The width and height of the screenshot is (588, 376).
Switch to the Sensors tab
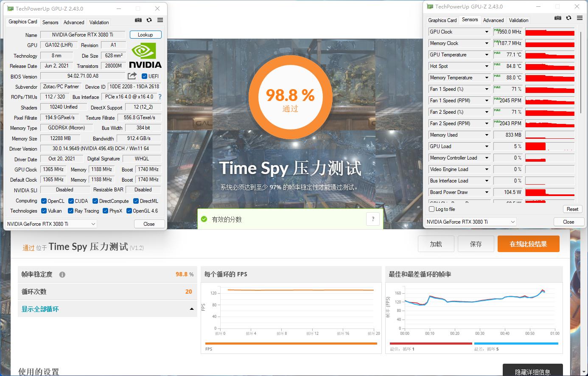[50, 22]
